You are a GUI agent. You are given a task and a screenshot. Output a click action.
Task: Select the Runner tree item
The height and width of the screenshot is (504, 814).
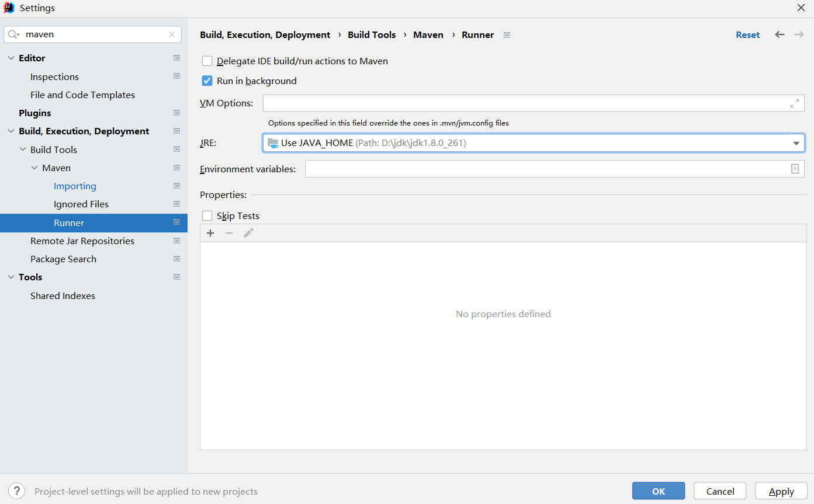93,223
